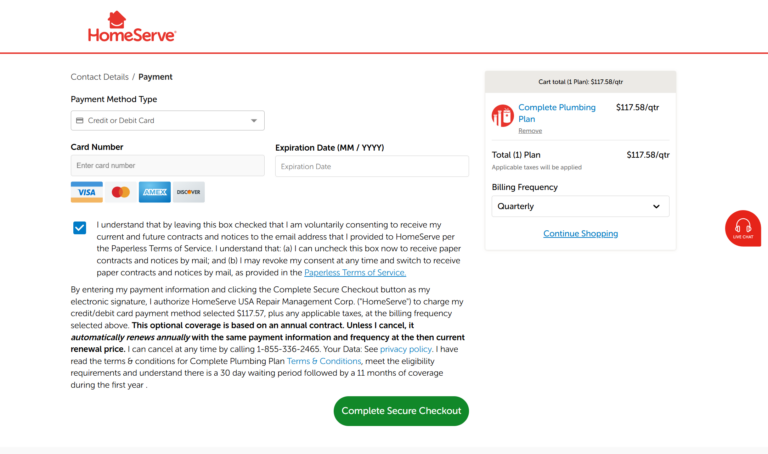The image size is (768, 454).
Task: Select the Payment breadcrumb step
Action: 155,77
